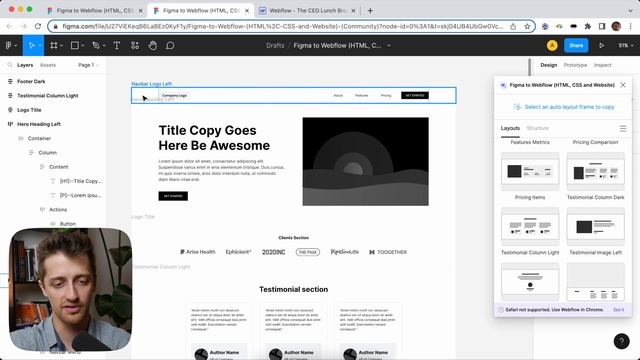
Task: Open the Move tool options dropdown
Action: pos(40,46)
